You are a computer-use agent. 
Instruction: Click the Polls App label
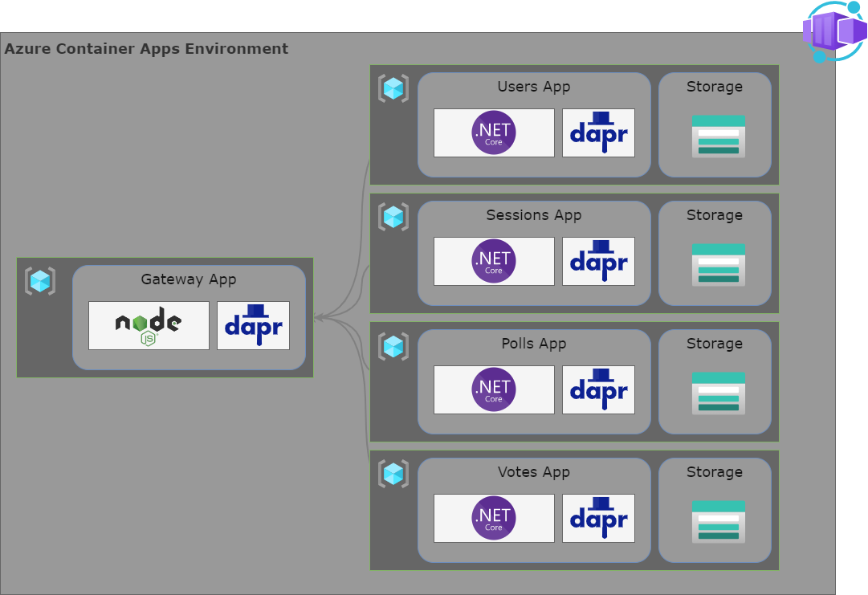pos(534,344)
